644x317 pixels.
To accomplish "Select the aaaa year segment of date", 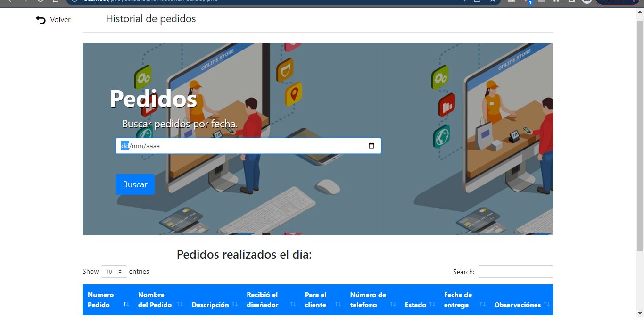I will (x=153, y=146).
